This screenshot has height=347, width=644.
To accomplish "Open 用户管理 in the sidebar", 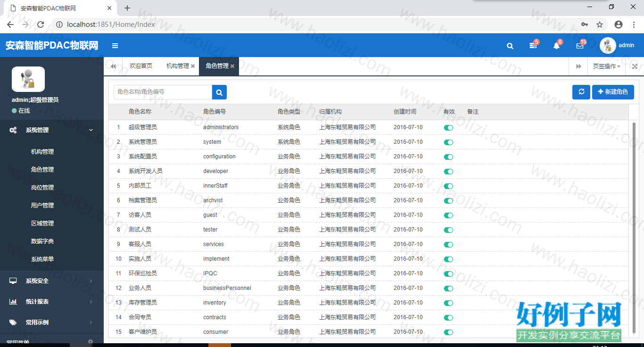I will (x=42, y=206).
